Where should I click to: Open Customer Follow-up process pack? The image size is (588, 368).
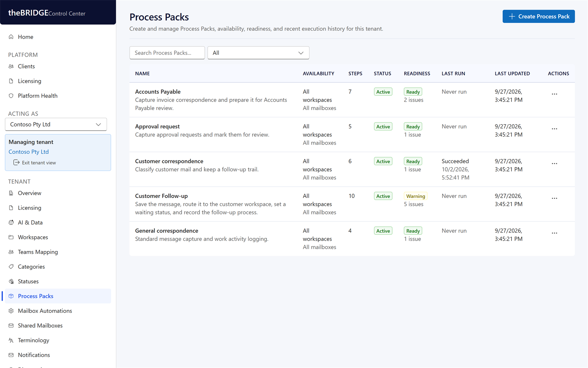[161, 196]
